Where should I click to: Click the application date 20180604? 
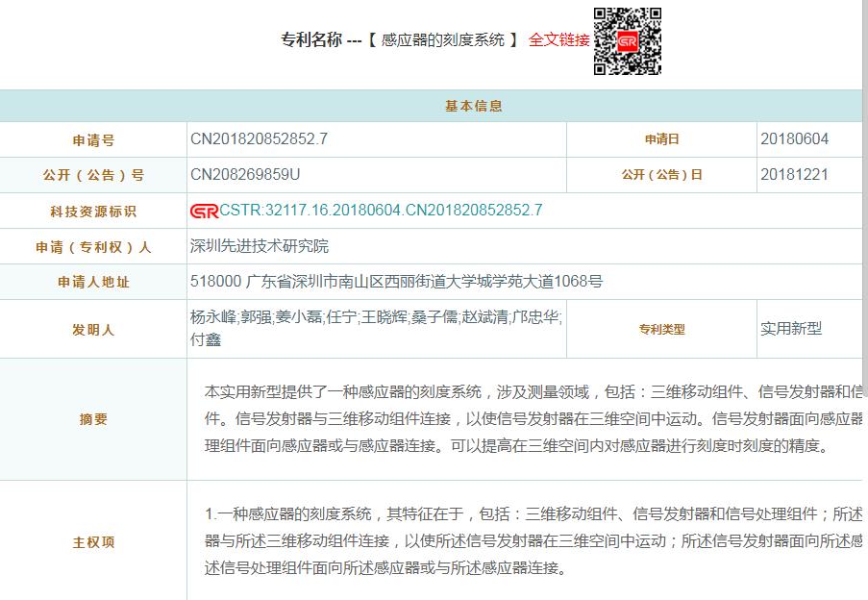794,139
